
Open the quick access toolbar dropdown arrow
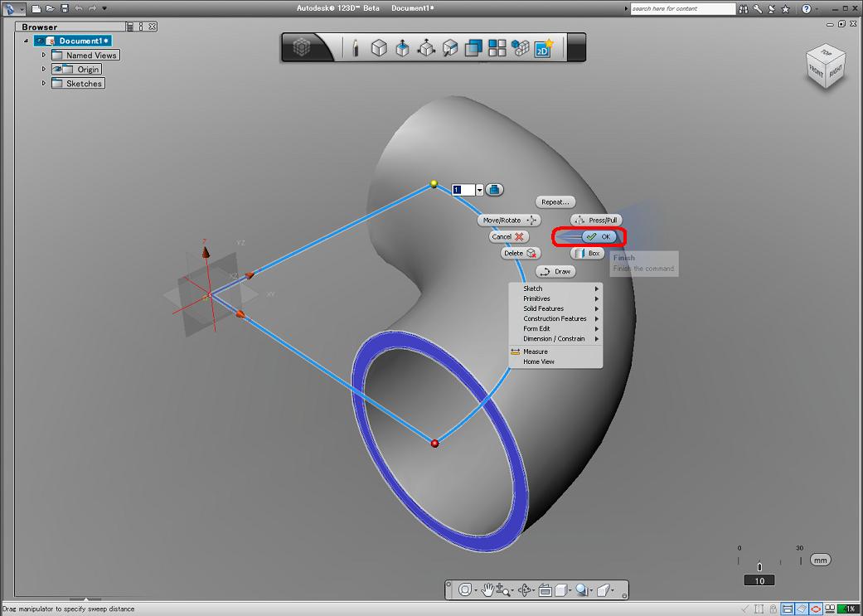[104, 8]
